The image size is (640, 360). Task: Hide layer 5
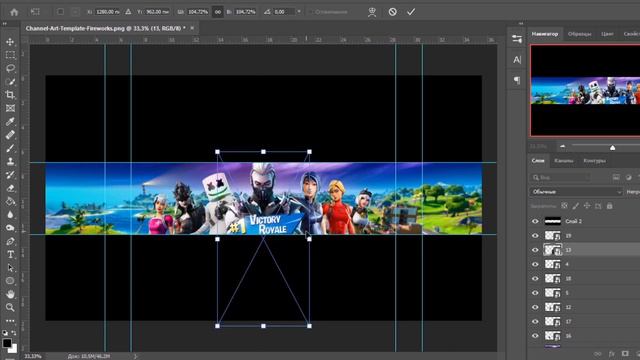pos(535,293)
